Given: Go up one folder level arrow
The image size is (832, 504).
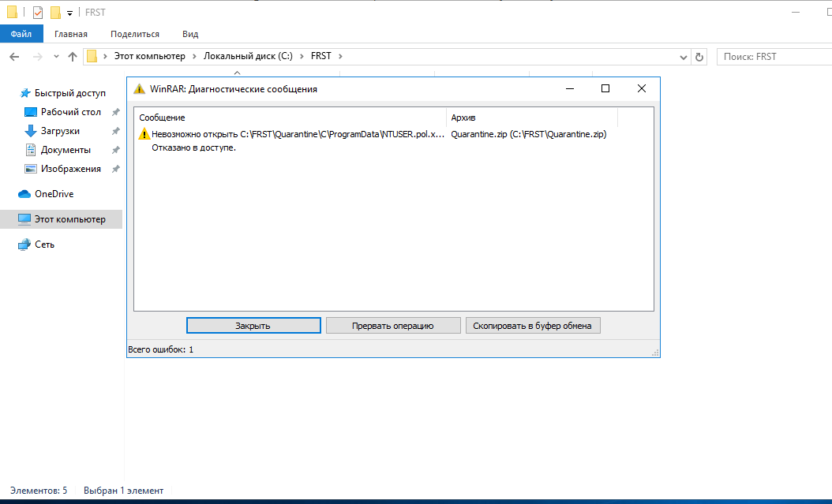Looking at the screenshot, I should pos(73,57).
